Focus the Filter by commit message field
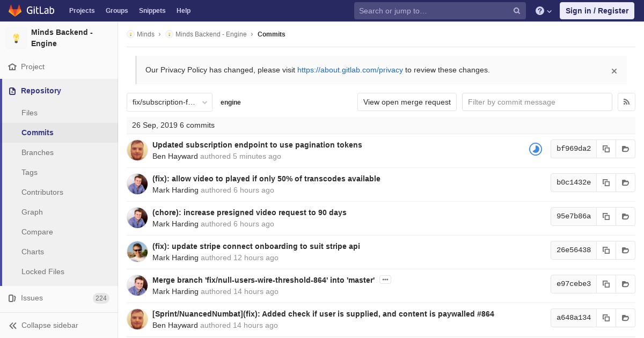The width and height of the screenshot is (644, 338). click(537, 102)
